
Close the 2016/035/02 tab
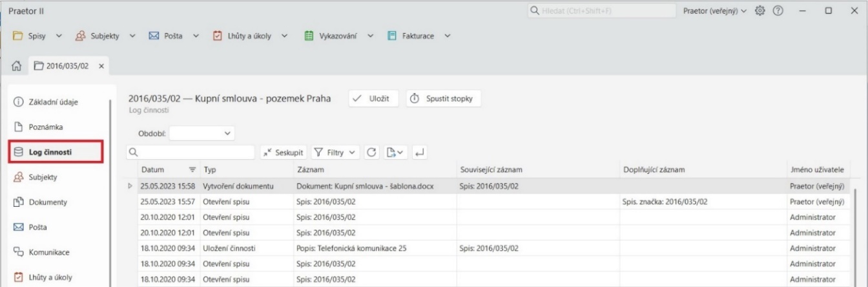(101, 66)
